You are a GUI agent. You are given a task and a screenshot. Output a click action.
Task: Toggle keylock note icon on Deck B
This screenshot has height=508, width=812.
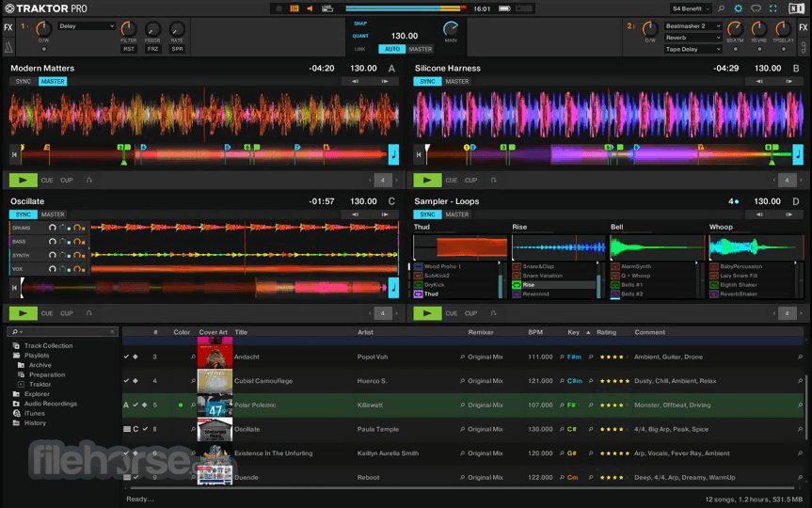[798, 154]
